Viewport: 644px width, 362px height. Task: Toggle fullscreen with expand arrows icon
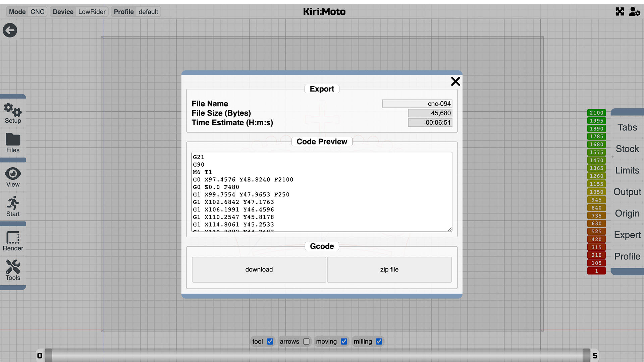(620, 12)
